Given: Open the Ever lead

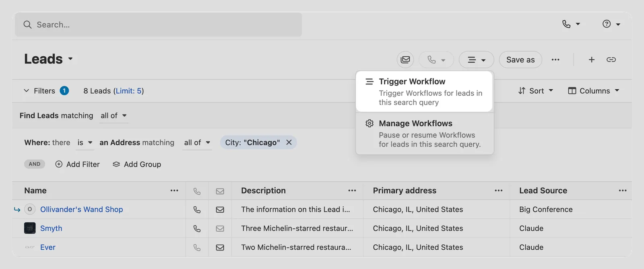Looking at the screenshot, I should (x=48, y=247).
